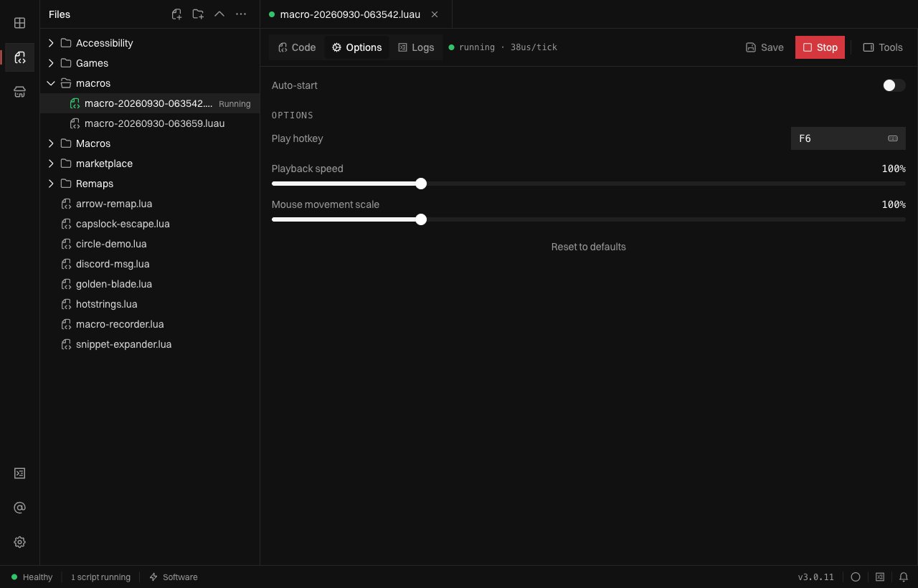This screenshot has width=918, height=588.
Task: Open golden-blade.lua file
Action: (x=149, y=284)
